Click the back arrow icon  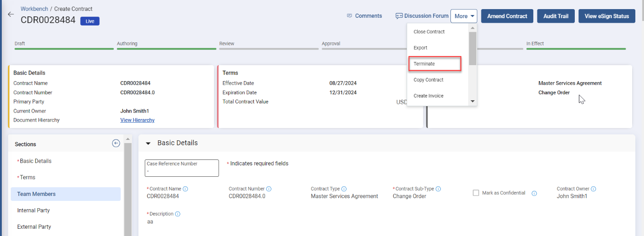coord(11,14)
